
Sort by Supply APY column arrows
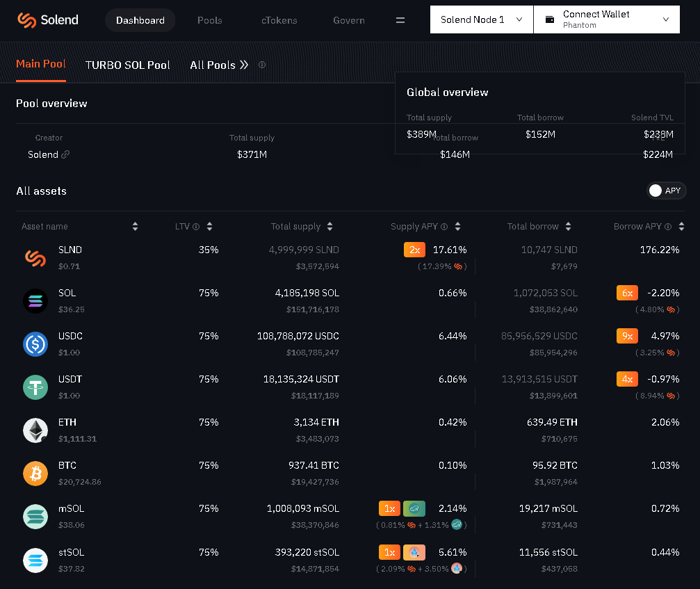(457, 227)
